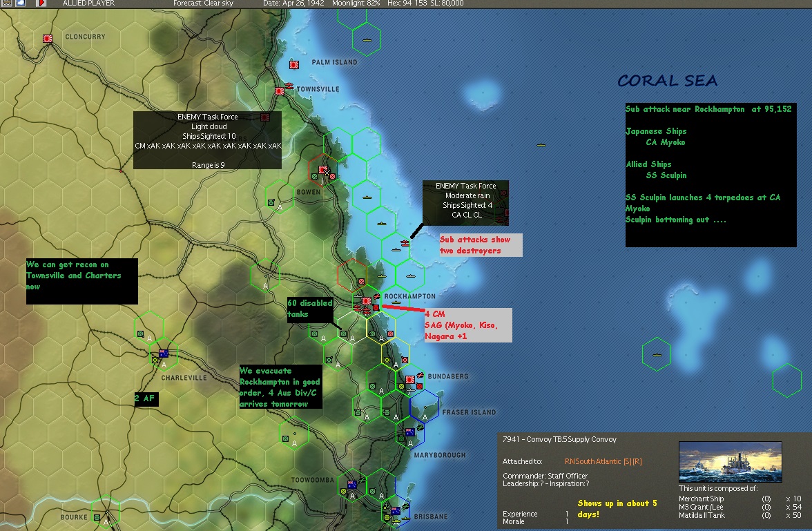Click the 'Hex: 94 153' coordinate readout
Image resolution: width=812 pixels, height=531 pixels.
pyautogui.click(x=407, y=3)
